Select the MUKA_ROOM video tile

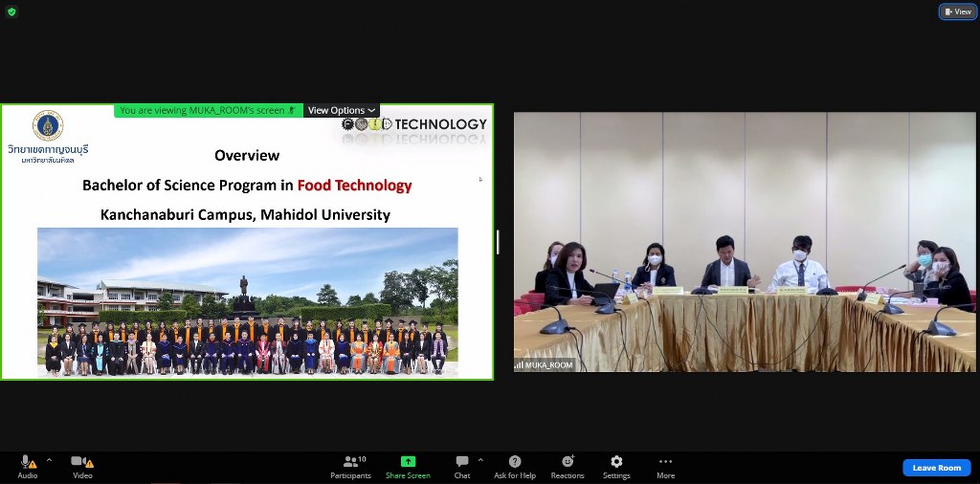745,242
